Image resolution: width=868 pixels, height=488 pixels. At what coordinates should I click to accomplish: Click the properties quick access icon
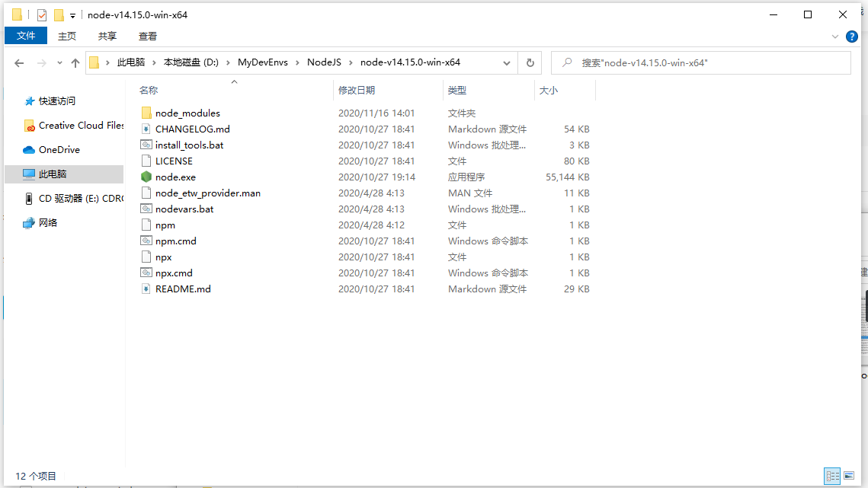pos(41,15)
